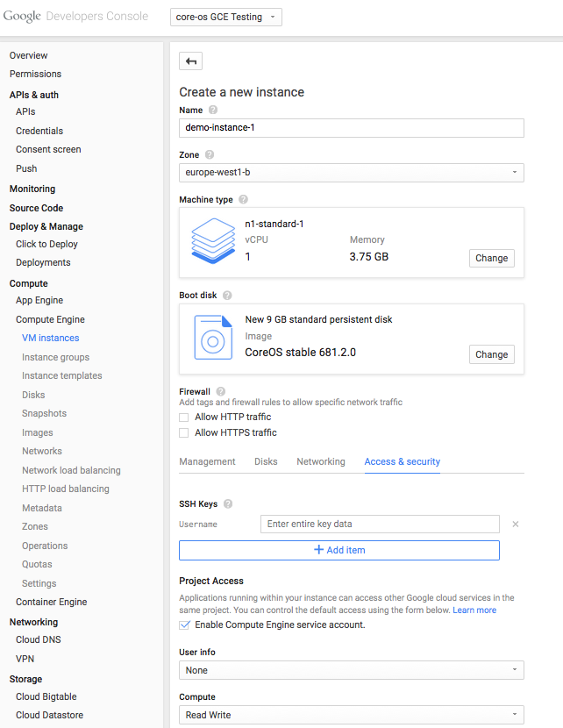Open Consent screen in the sidebar
The height and width of the screenshot is (728, 563).
48,149
